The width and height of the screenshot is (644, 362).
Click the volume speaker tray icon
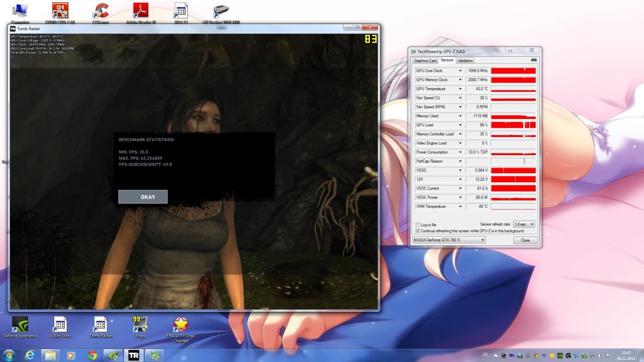coord(600,356)
